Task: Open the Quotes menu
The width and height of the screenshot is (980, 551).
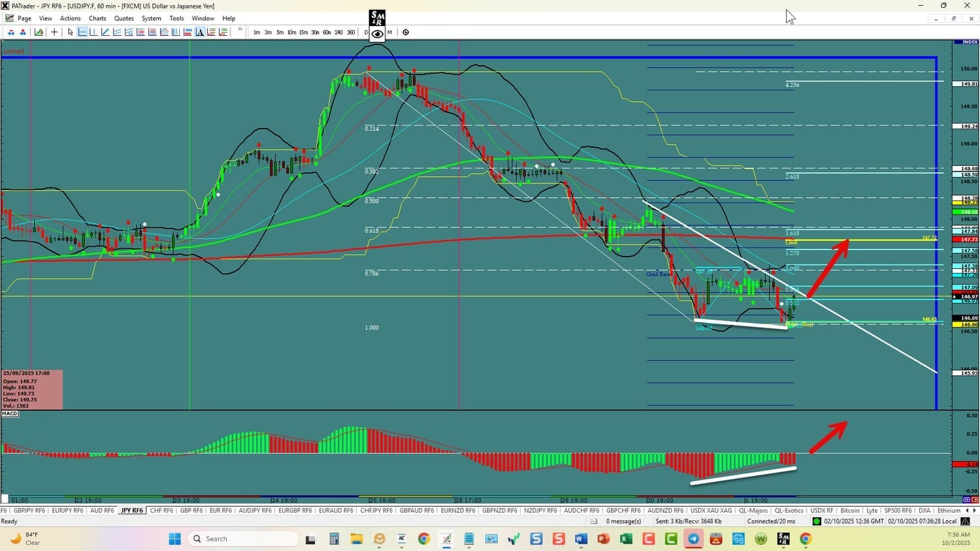Action: tap(123, 18)
